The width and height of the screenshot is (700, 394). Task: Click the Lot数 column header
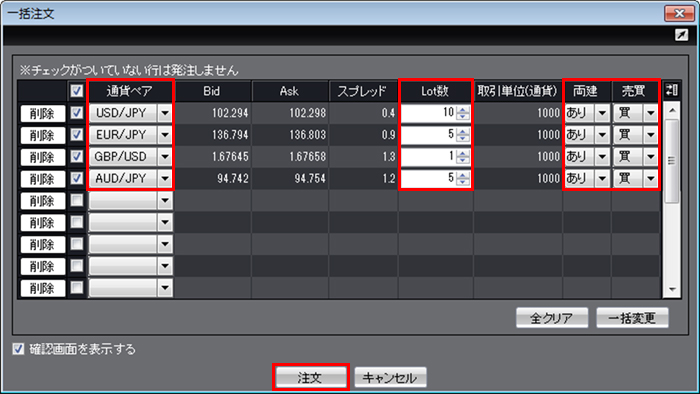(435, 91)
